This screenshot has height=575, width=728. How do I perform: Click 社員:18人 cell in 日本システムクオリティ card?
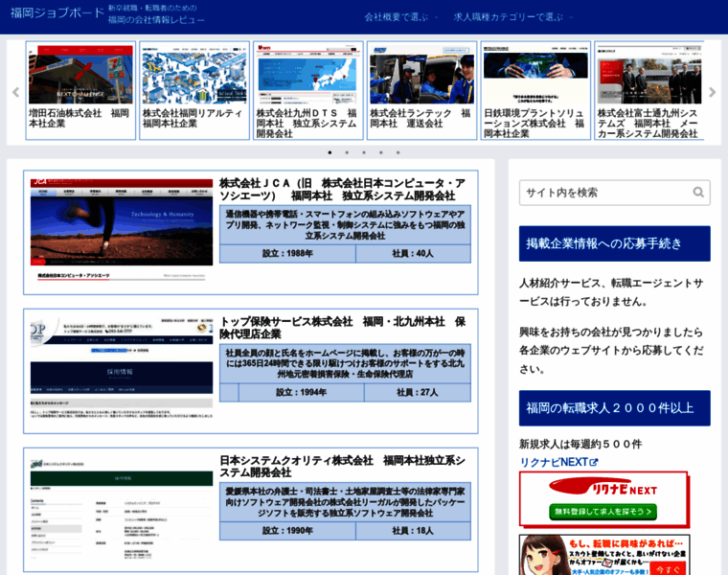click(413, 531)
